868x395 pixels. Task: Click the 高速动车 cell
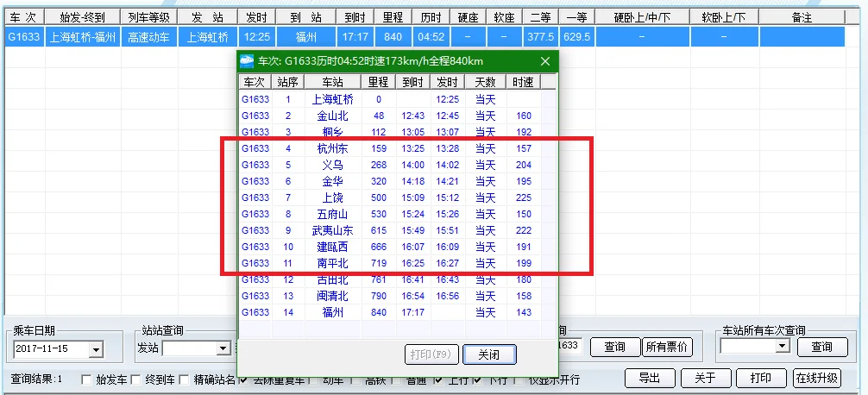[x=149, y=38]
